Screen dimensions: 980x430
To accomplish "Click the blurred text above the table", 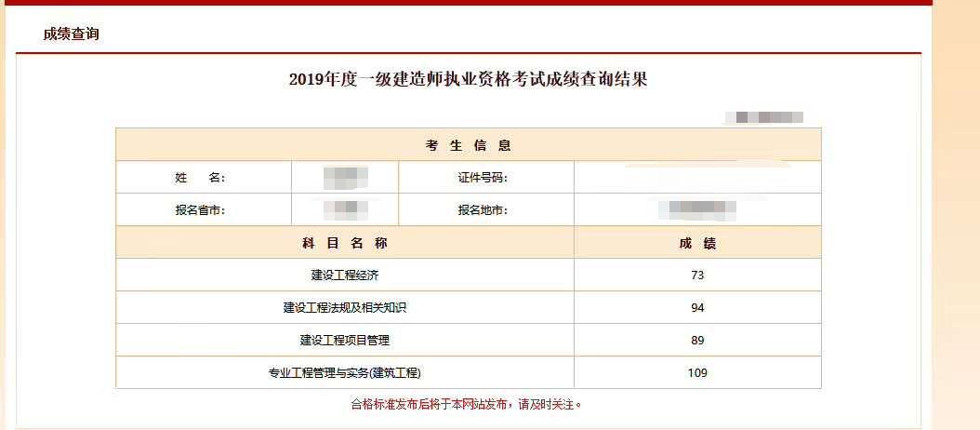I will pyautogui.click(x=763, y=117).
